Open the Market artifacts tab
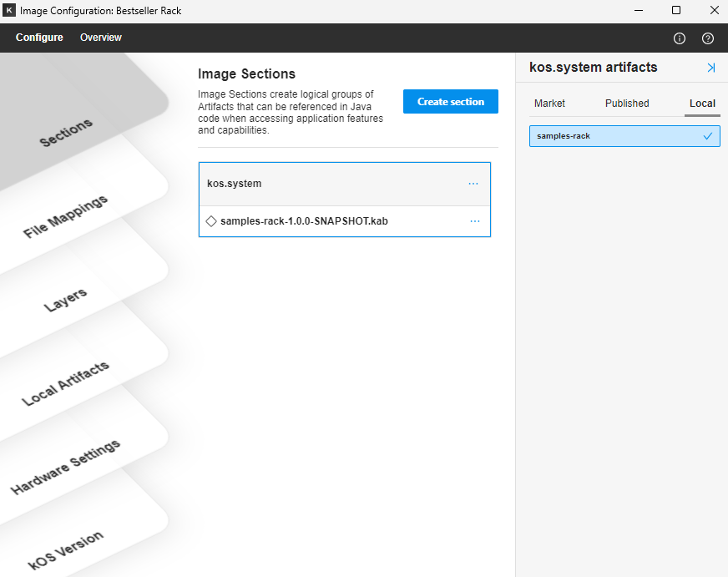This screenshot has width=728, height=577. pyautogui.click(x=549, y=104)
